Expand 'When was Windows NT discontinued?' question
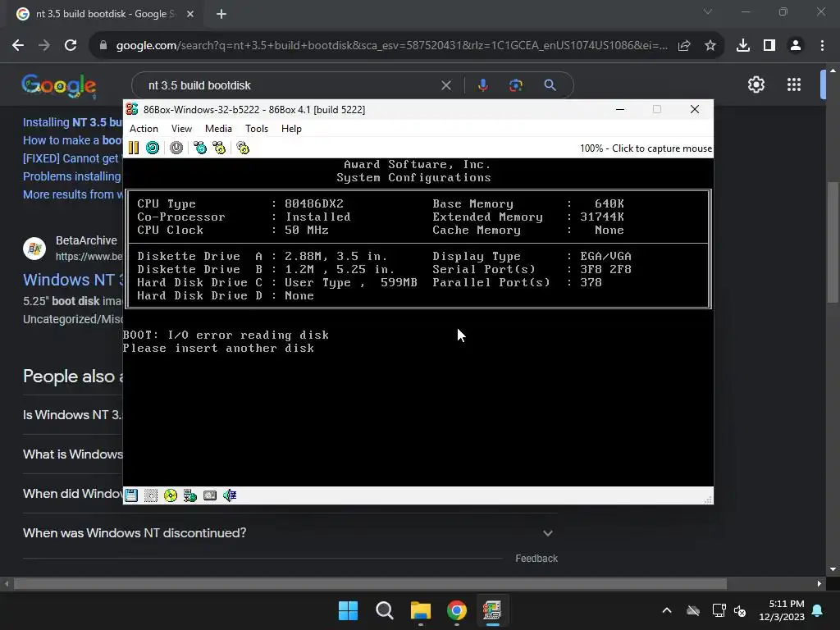 pos(290,533)
